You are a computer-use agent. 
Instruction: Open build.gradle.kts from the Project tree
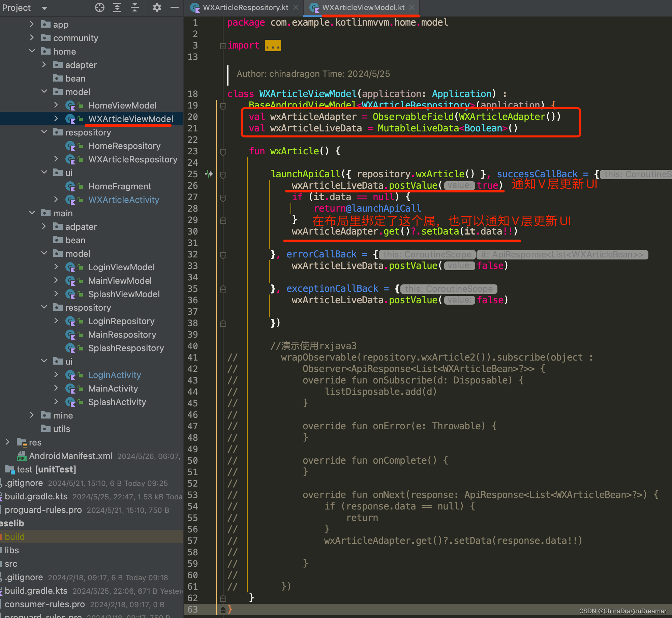click(36, 496)
